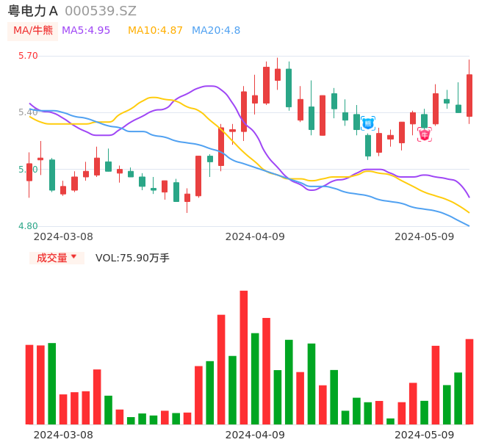This screenshot has height=445, width=504.
Task: Click the dropdown arrow beside 成交量
Action: pyautogui.click(x=73, y=257)
